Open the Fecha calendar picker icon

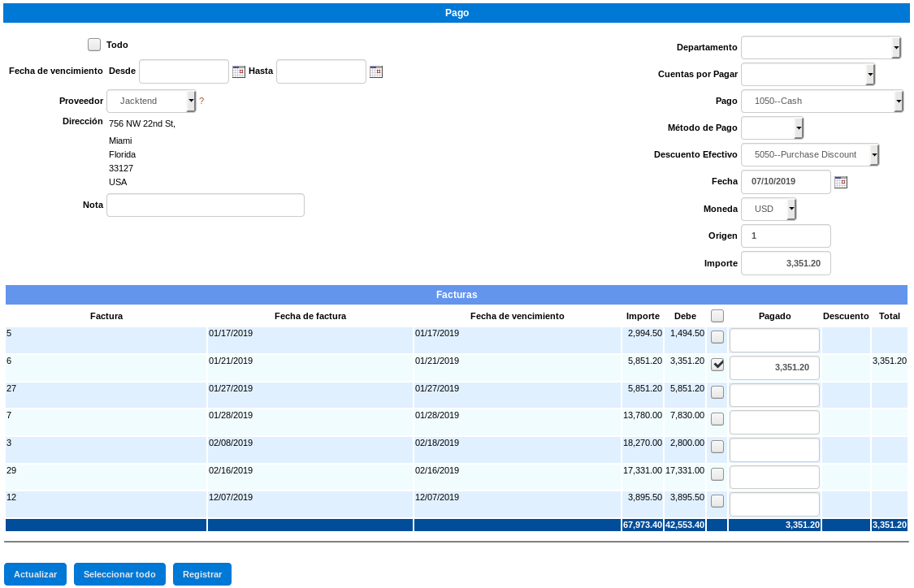[x=841, y=183]
